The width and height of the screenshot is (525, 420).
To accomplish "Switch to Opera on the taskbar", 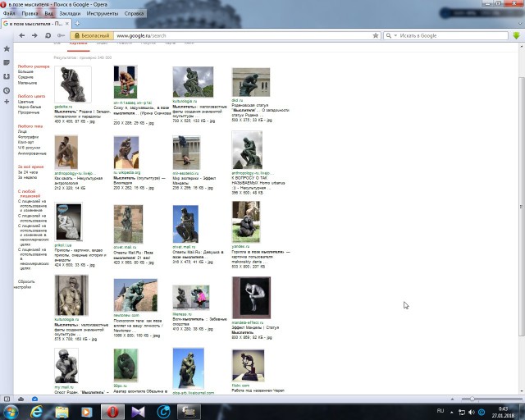I will pos(112,412).
